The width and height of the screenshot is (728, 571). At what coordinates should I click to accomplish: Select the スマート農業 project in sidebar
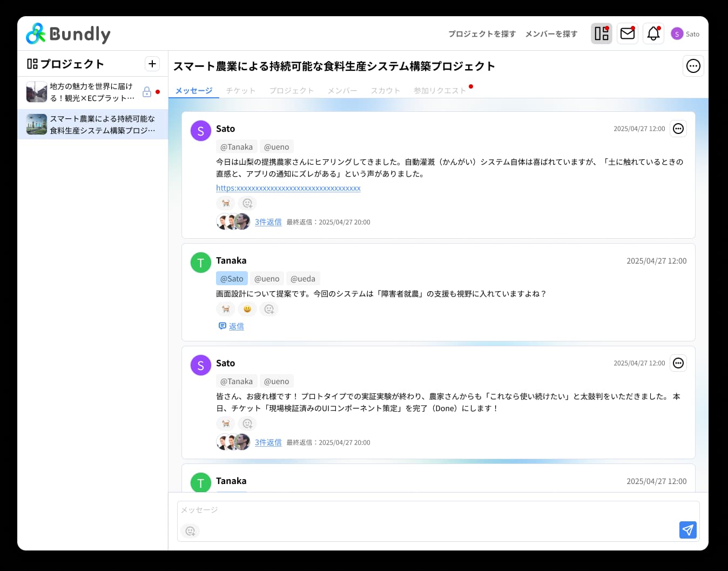pos(93,125)
